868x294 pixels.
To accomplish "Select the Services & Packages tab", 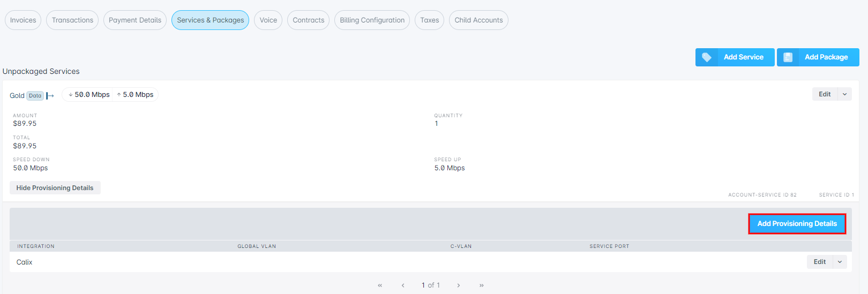I will [x=211, y=20].
